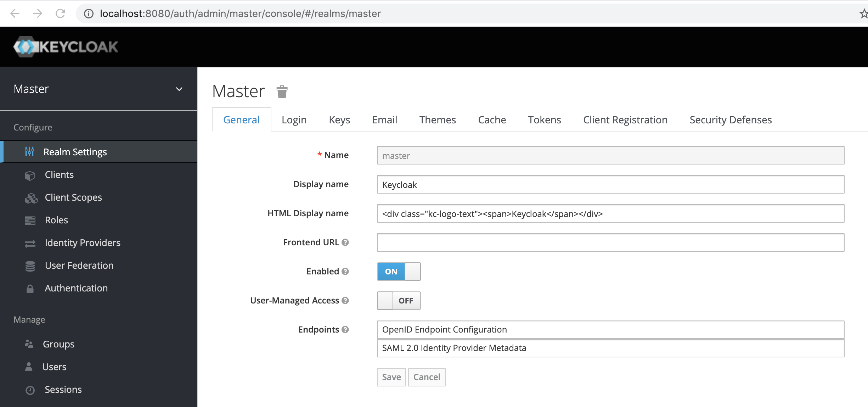The width and height of the screenshot is (868, 407).
Task: Open the Security Defenses tab
Action: point(730,119)
